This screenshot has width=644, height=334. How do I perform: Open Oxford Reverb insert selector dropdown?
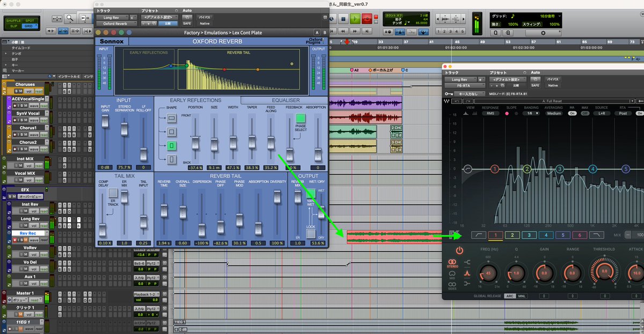(116, 24)
